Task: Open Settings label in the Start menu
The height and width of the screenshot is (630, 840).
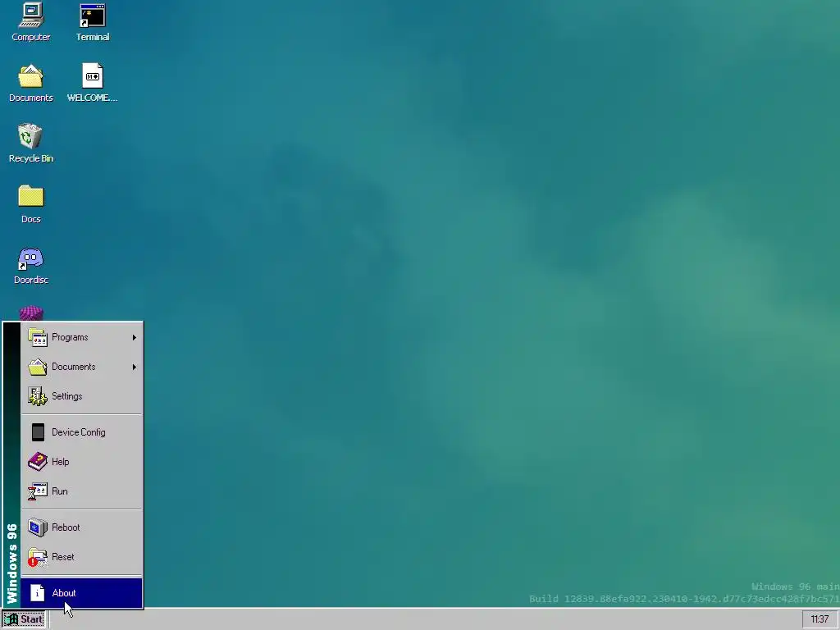Action: pos(67,396)
